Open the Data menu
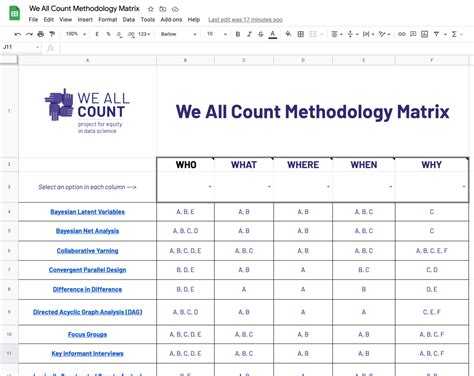This screenshot has width=474, height=376. [129, 20]
